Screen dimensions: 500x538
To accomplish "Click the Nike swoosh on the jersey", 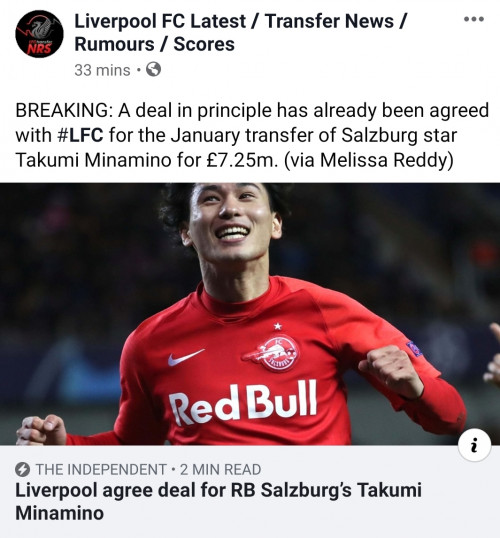I will pos(186,357).
